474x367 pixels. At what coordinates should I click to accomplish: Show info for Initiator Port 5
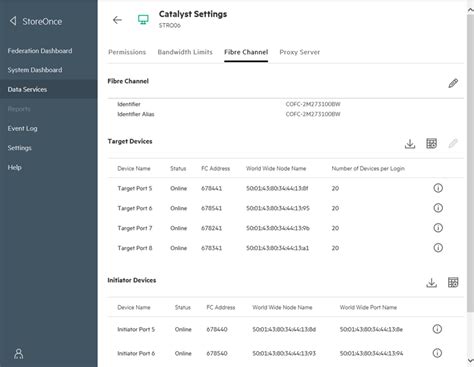point(437,329)
